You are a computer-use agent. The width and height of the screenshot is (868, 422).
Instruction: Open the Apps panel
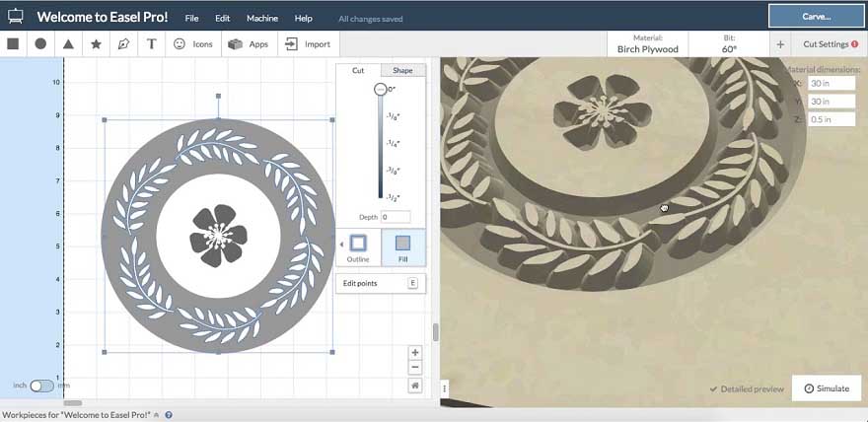click(x=249, y=44)
